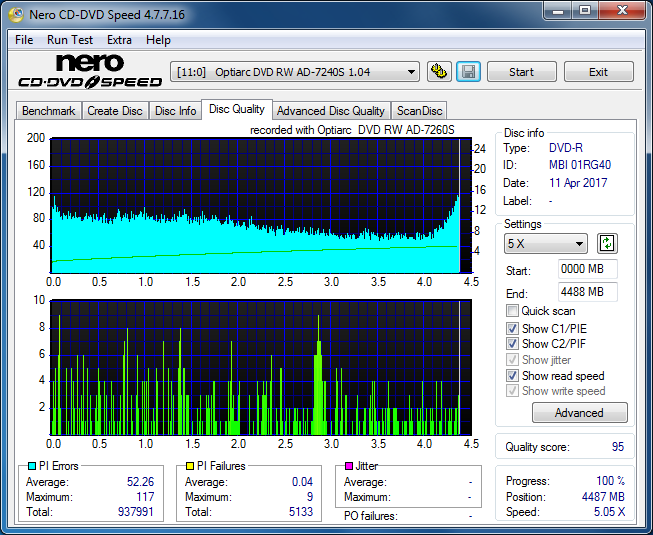Click the Nero disc icon in title bar
The height and width of the screenshot is (535, 653).
16,15
